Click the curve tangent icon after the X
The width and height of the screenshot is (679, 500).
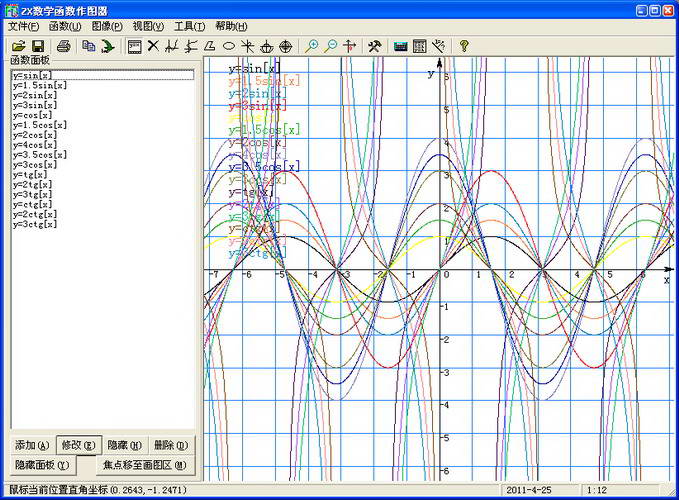[172, 46]
